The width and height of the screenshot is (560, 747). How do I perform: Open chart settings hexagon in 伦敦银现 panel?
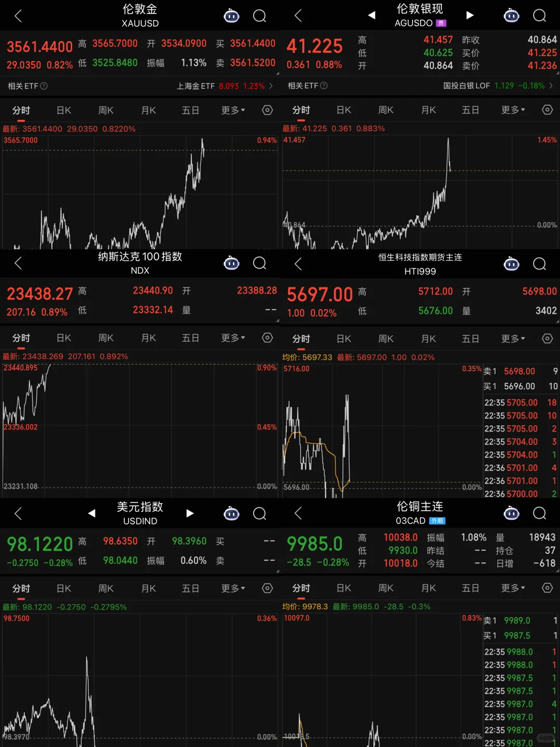(548, 109)
